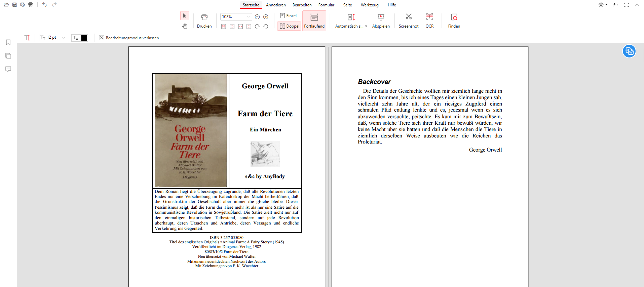This screenshot has width=644, height=287.
Task: Zoom in with the plus circle icon
Action: tap(266, 17)
